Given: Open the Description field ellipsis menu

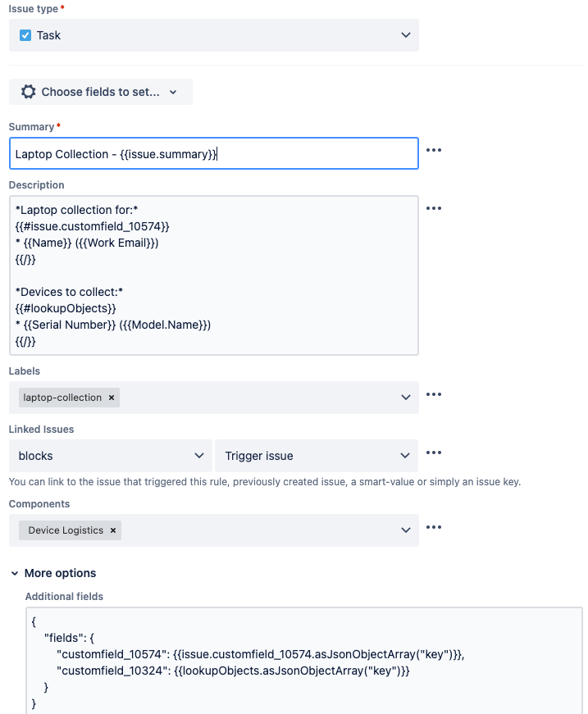Looking at the screenshot, I should [x=434, y=208].
